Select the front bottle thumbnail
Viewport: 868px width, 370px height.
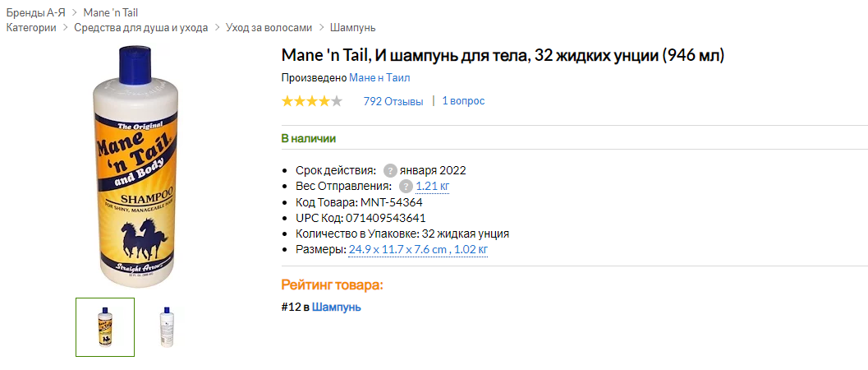105,326
